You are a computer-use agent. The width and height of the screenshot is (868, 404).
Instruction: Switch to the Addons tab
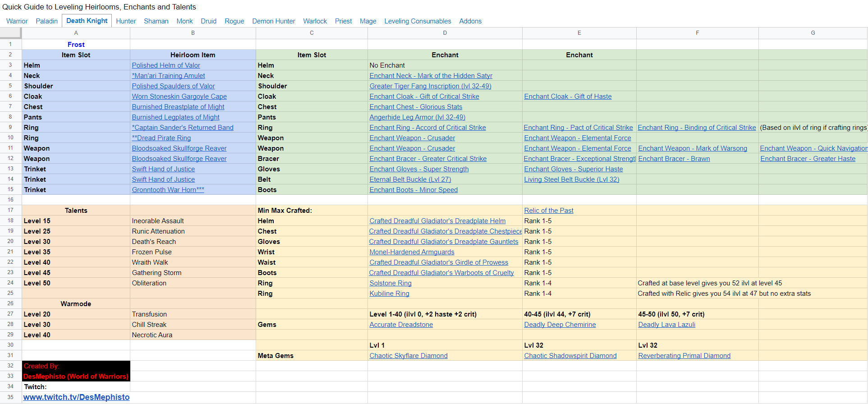click(x=470, y=21)
